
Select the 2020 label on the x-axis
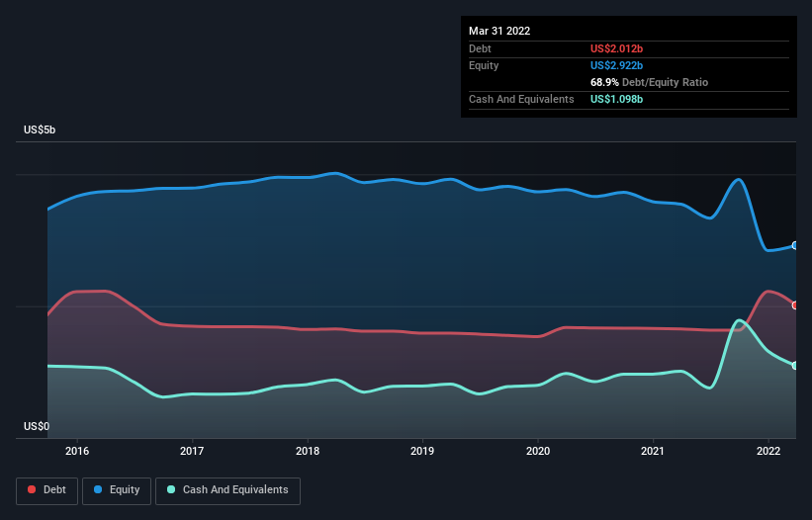[538, 451]
